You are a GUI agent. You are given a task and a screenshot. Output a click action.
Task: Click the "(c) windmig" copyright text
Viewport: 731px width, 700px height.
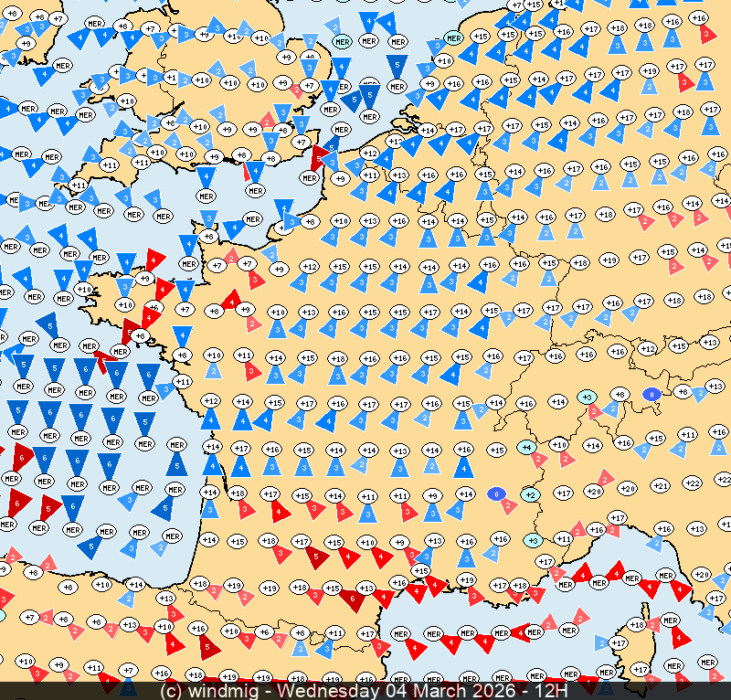coord(217,690)
